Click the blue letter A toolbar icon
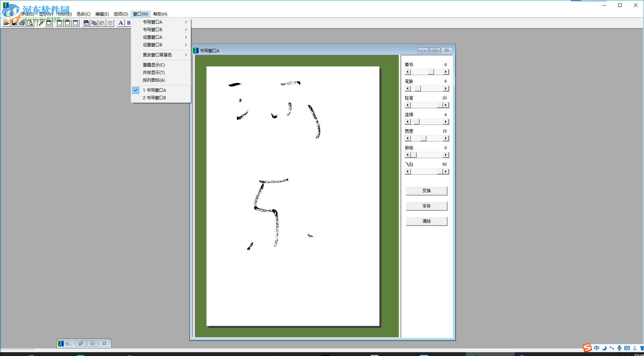Screen dimensions: 644x356 pos(121,23)
